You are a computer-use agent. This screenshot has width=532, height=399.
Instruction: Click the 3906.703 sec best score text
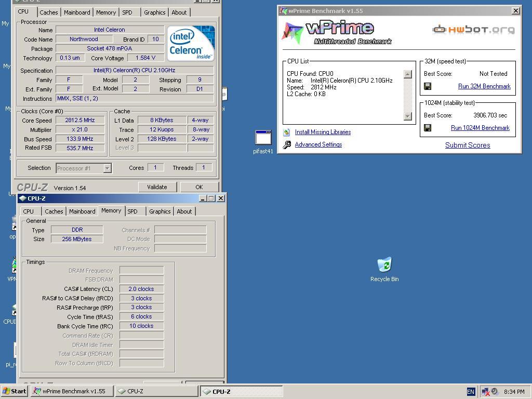tap(490, 115)
